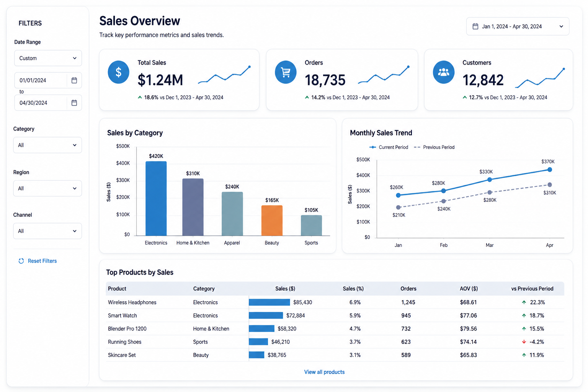
Task: Select the Electronics $420K bar
Action: click(156, 198)
